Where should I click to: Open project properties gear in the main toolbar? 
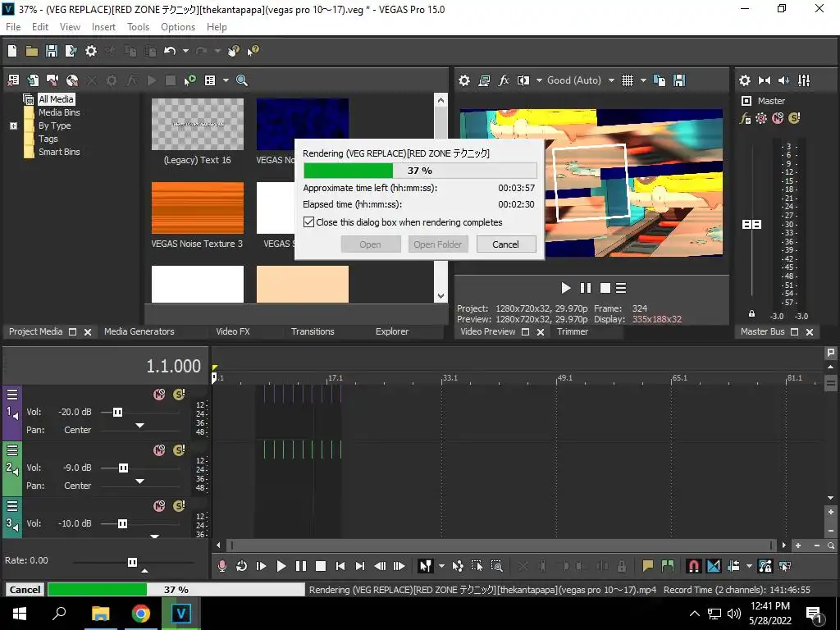pyautogui.click(x=91, y=51)
